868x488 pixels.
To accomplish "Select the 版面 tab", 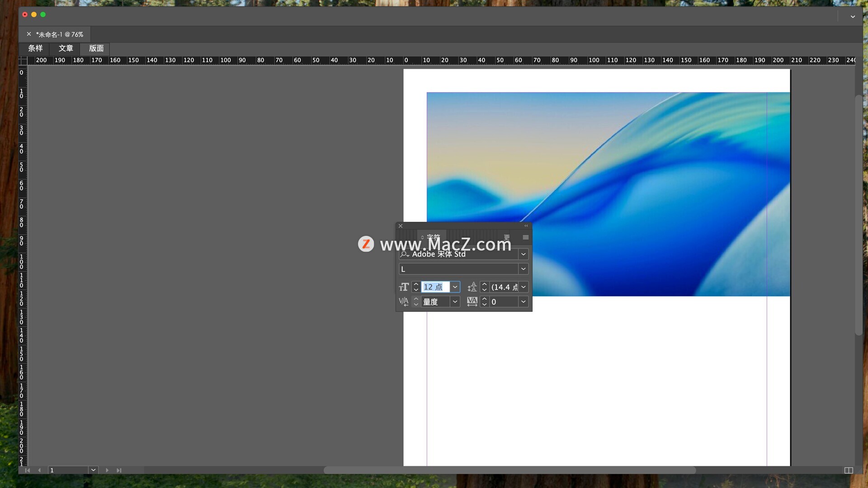I will coord(96,48).
